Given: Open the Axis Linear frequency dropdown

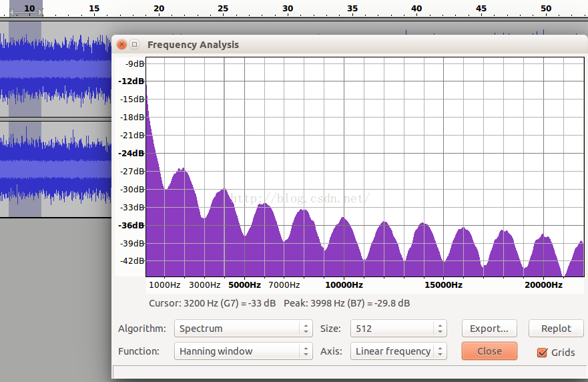Looking at the screenshot, I should (x=398, y=351).
